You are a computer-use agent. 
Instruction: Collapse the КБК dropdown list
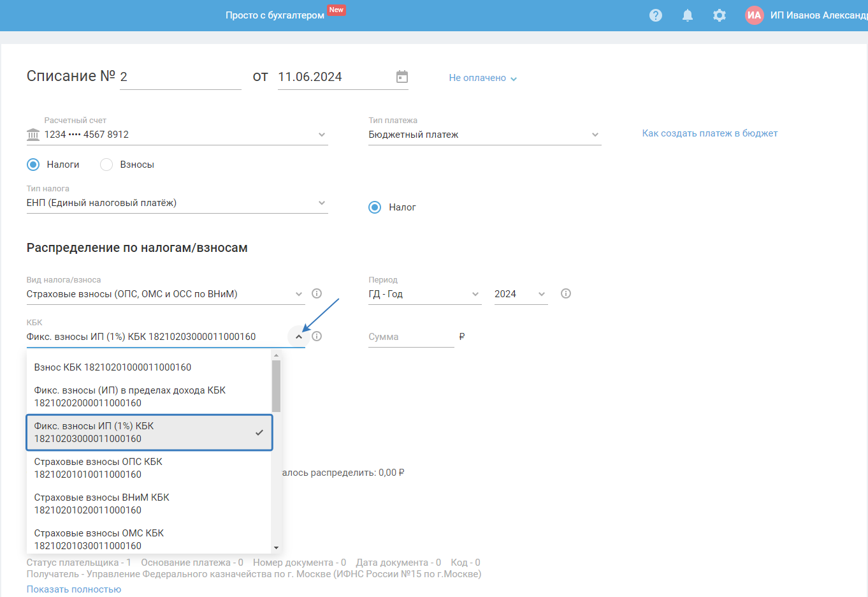(x=299, y=337)
